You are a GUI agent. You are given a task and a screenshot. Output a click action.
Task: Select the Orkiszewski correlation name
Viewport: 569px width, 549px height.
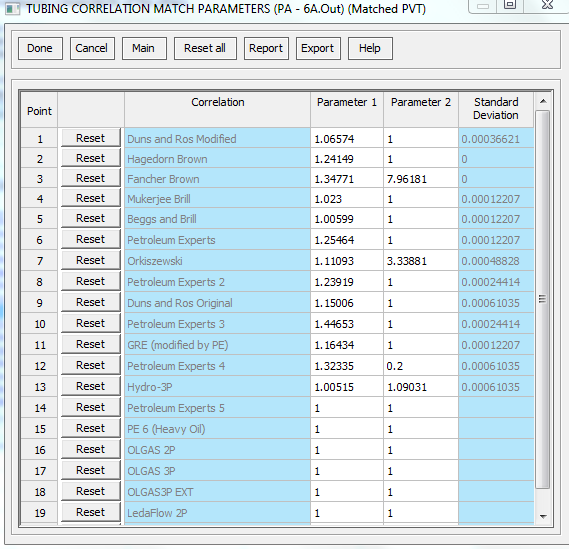pyautogui.click(x=217, y=261)
